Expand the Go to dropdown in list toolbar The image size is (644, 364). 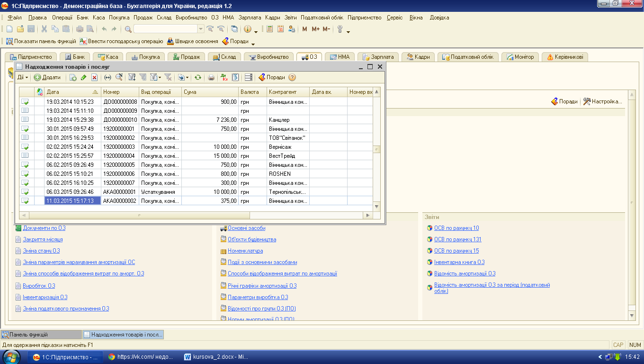187,77
